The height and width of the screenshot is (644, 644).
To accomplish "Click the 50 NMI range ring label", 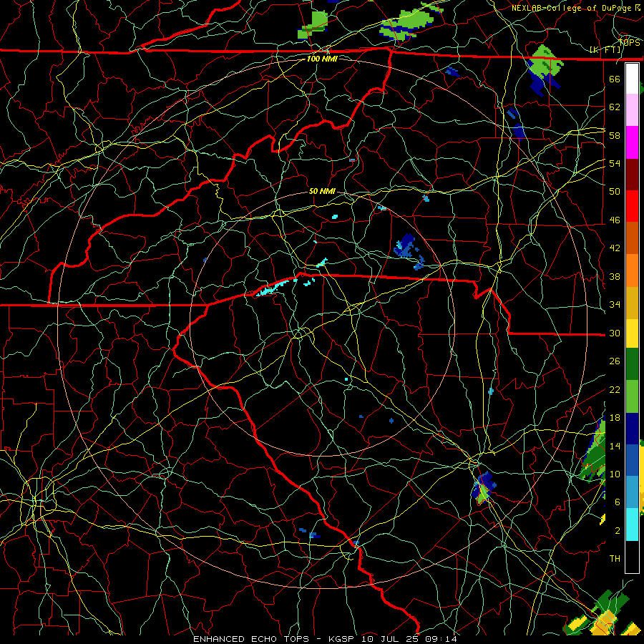I will point(322,191).
